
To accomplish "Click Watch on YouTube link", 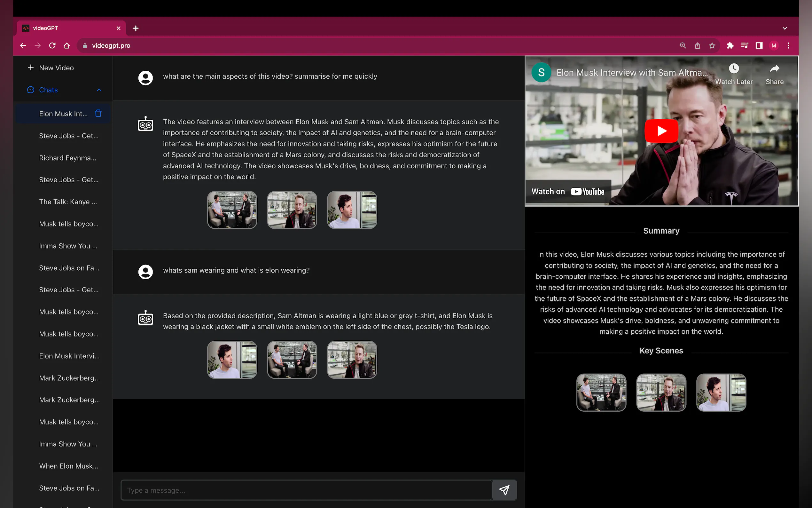I will (568, 192).
